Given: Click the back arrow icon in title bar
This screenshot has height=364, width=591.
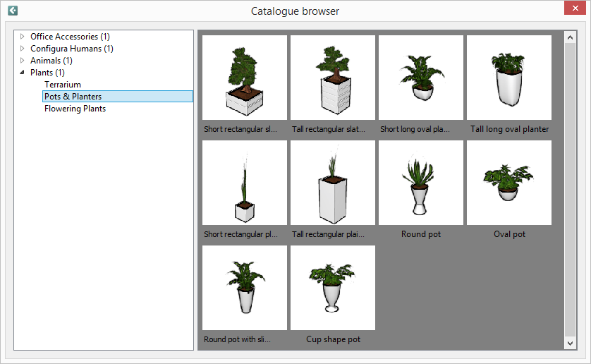Looking at the screenshot, I should tap(12, 11).
